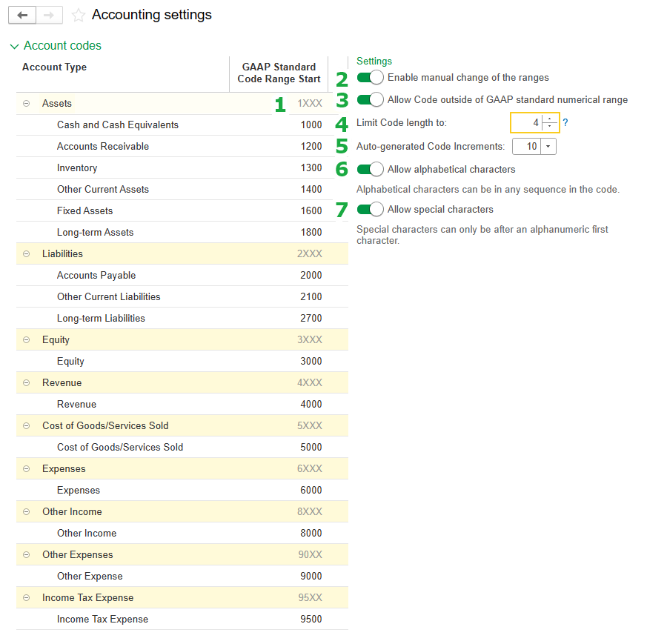Viewport: 647px width, 644px height.
Task: Decrease the Limit Code length with the down spinner
Action: [550, 126]
